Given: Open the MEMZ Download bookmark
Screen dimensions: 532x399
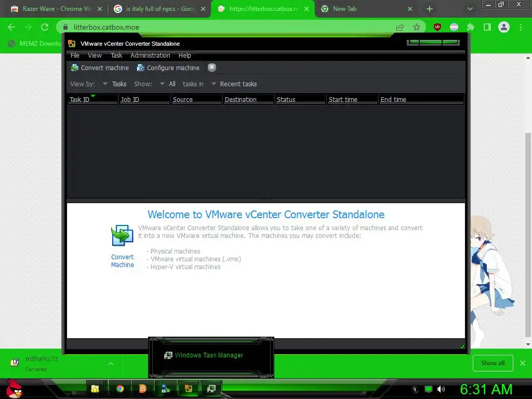Looking at the screenshot, I should coord(35,44).
